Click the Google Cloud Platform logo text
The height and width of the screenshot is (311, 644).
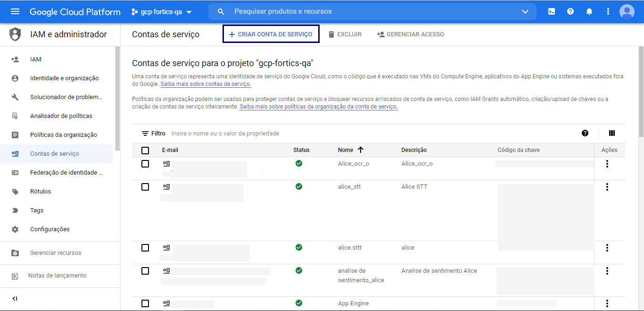tap(75, 12)
